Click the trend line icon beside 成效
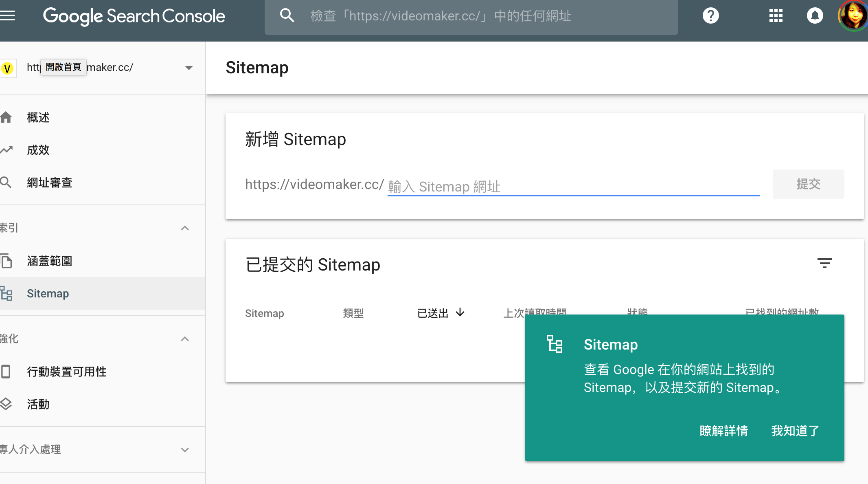 6,150
